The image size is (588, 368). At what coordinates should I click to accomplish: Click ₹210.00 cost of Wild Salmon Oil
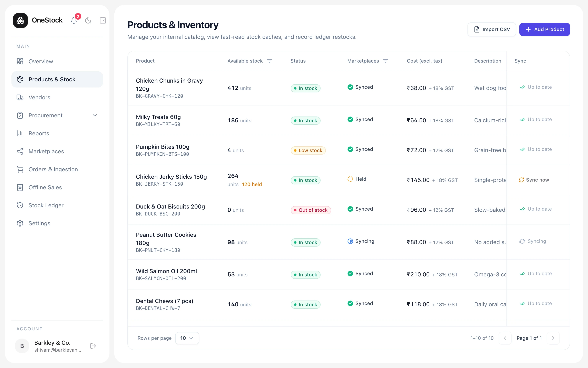[418, 275]
